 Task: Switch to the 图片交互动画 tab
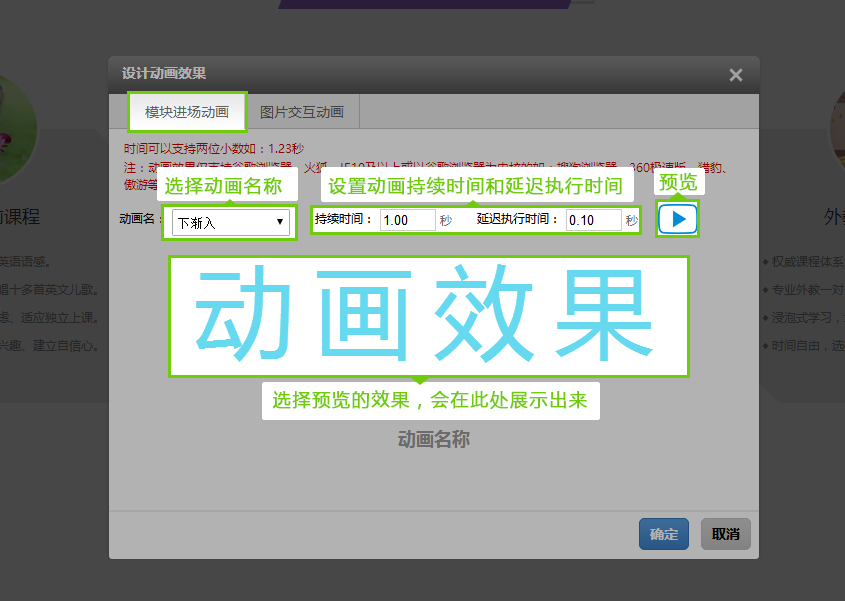(302, 112)
